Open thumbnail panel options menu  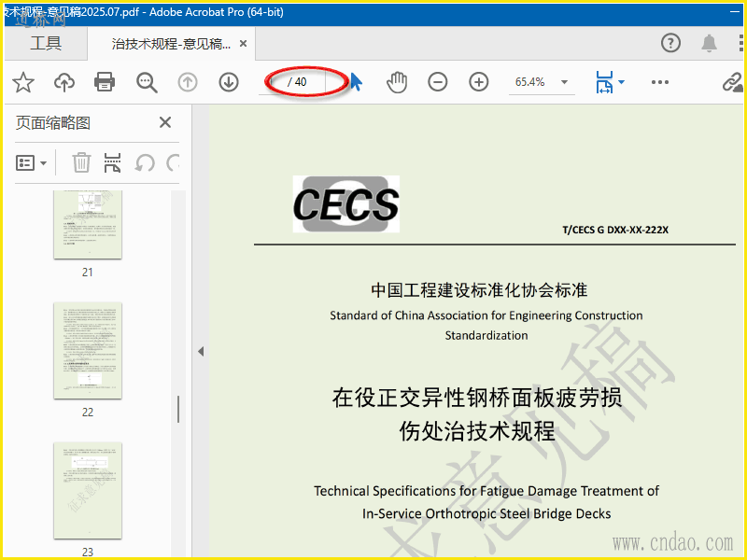pos(31,162)
